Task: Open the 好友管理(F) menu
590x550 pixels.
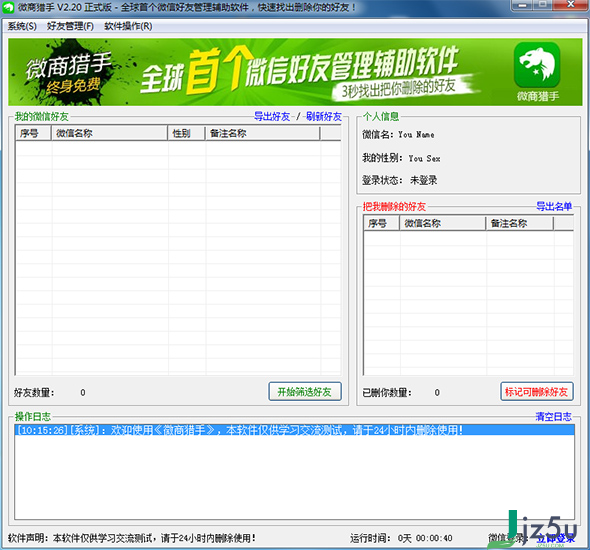Action: coord(70,26)
